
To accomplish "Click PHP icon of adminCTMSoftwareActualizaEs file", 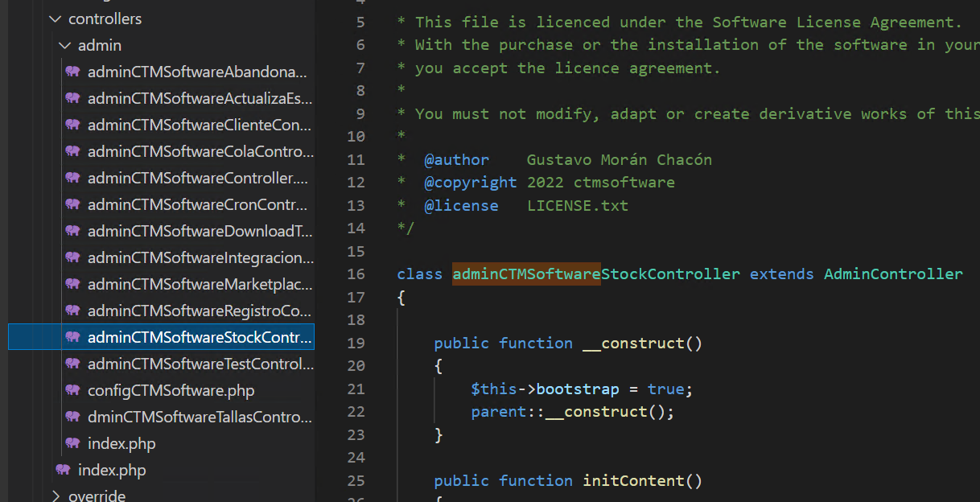I will (73, 98).
